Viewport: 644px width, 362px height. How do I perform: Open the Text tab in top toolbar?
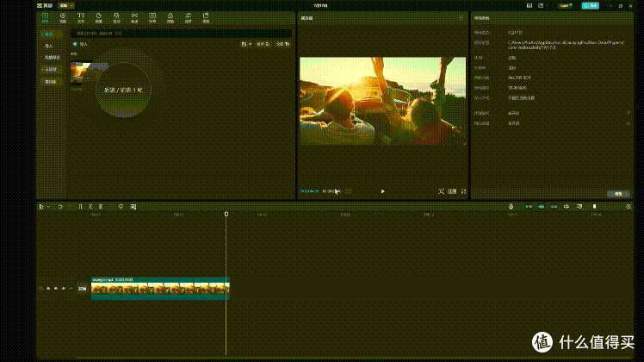81,18
